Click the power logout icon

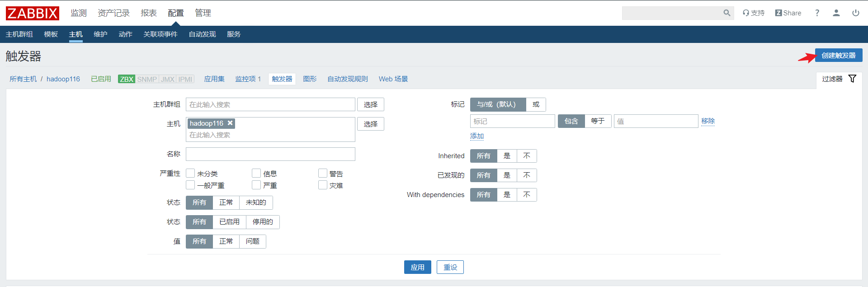coord(856,13)
